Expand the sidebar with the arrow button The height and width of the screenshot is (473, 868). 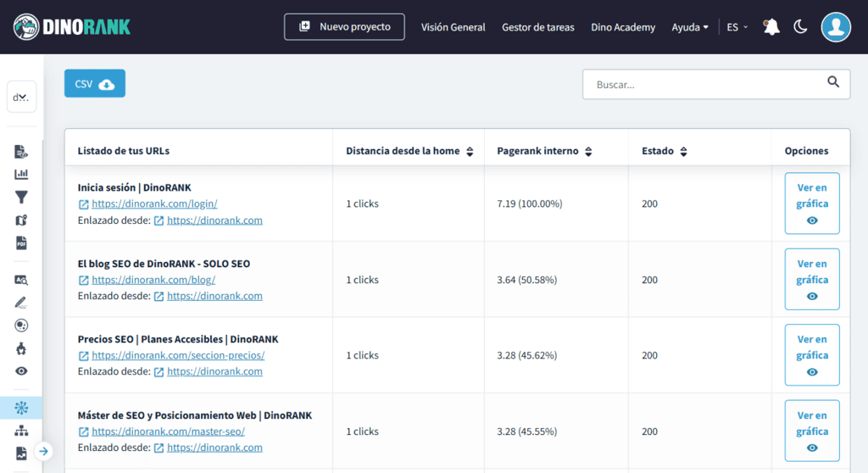pyautogui.click(x=44, y=451)
